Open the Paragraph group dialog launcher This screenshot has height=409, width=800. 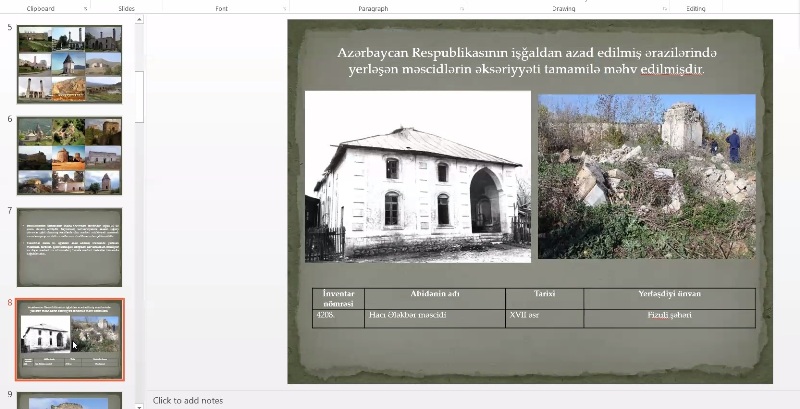click(x=462, y=9)
